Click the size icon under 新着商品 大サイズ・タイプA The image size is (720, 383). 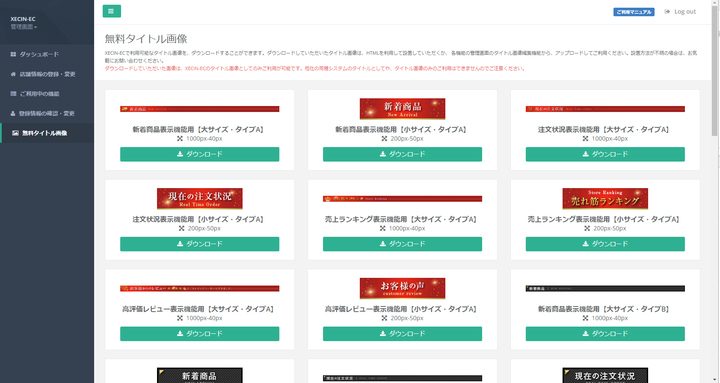[180, 139]
